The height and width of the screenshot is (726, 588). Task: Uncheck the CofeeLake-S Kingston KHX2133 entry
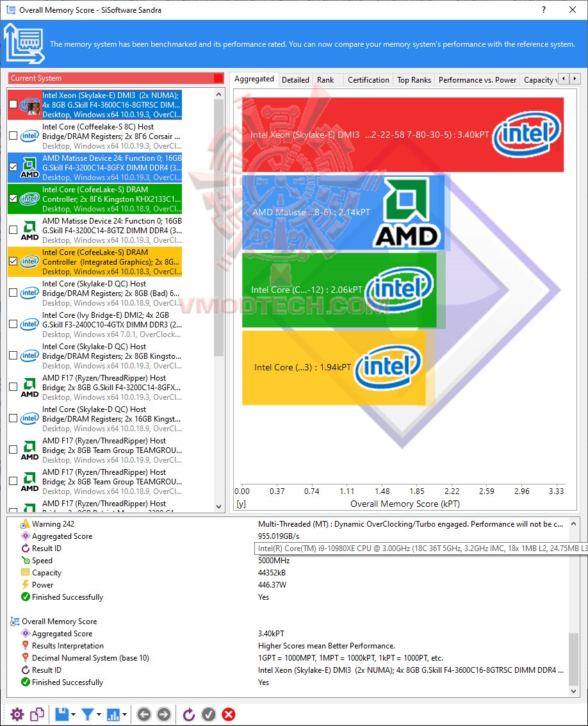click(13, 199)
